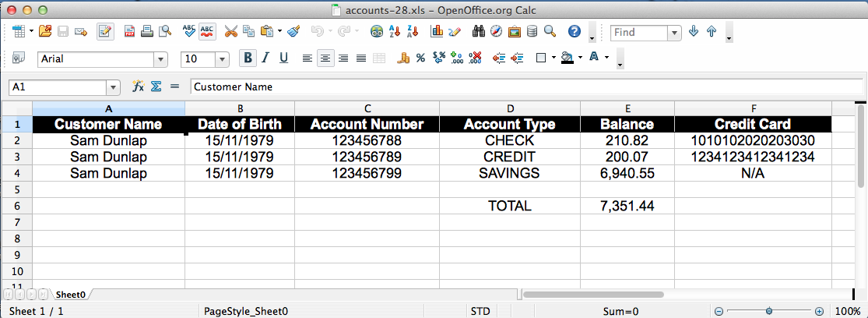Apply percent number format

(x=420, y=58)
